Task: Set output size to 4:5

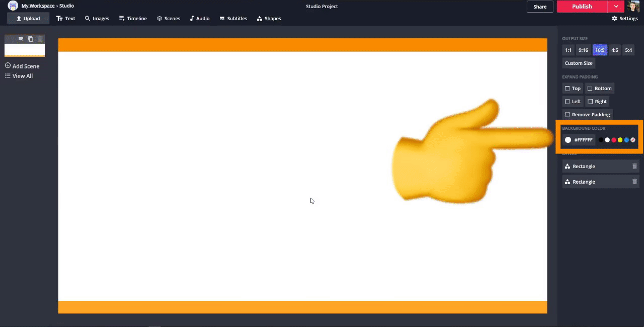Action: click(x=615, y=50)
